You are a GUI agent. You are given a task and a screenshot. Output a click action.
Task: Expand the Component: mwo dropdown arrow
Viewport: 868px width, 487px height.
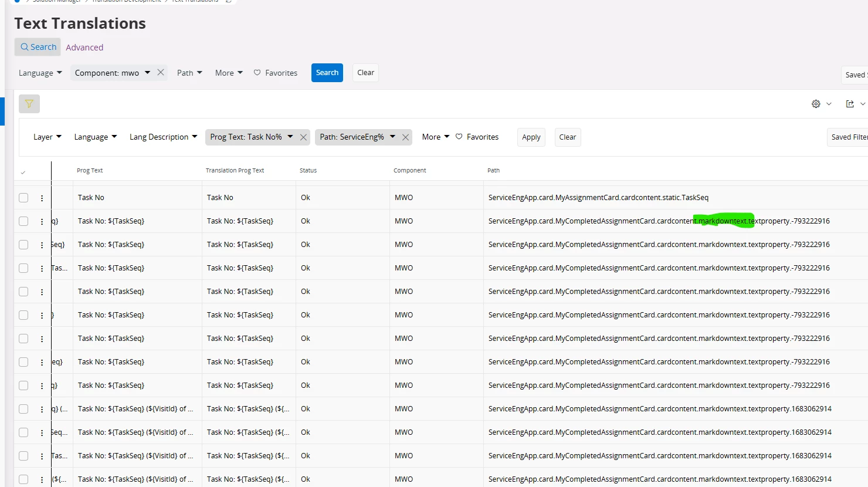click(x=147, y=73)
